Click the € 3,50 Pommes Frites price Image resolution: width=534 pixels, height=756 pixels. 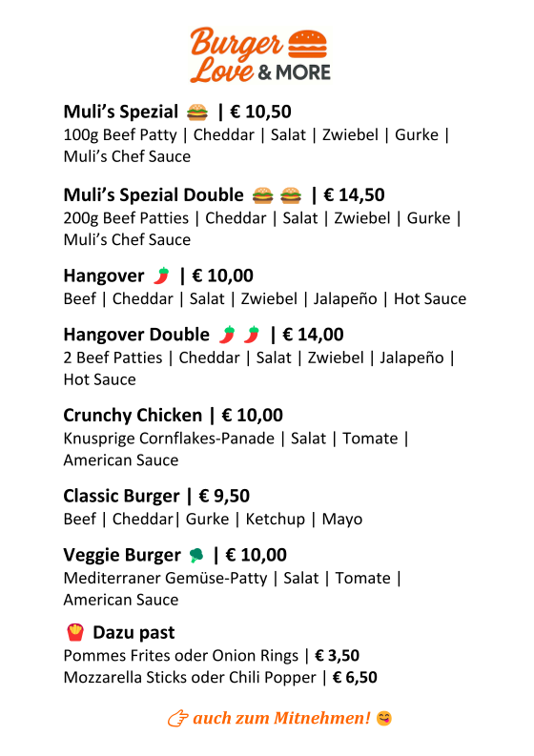tap(338, 656)
